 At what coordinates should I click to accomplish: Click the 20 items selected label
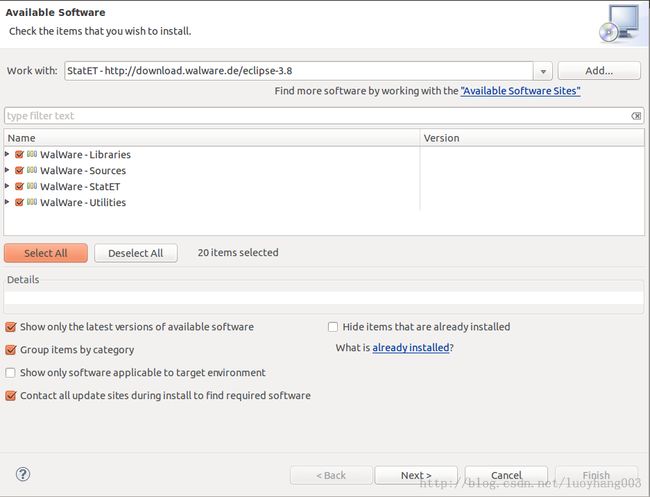238,252
